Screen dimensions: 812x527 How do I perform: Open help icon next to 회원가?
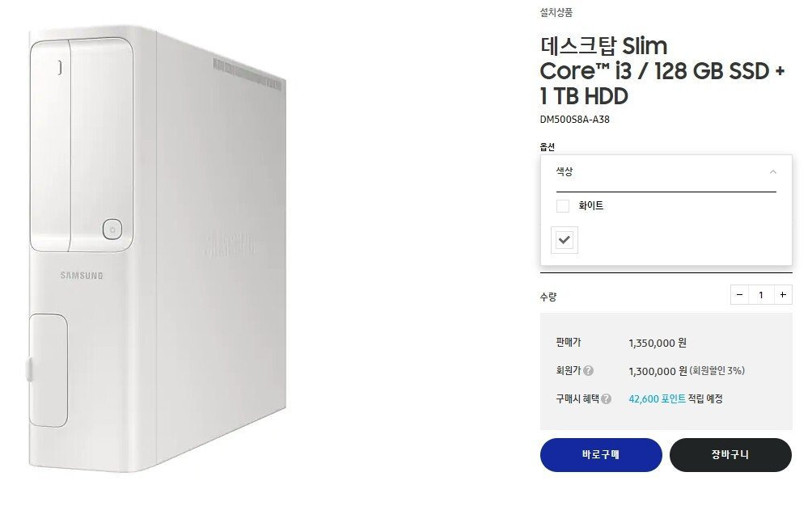point(588,371)
